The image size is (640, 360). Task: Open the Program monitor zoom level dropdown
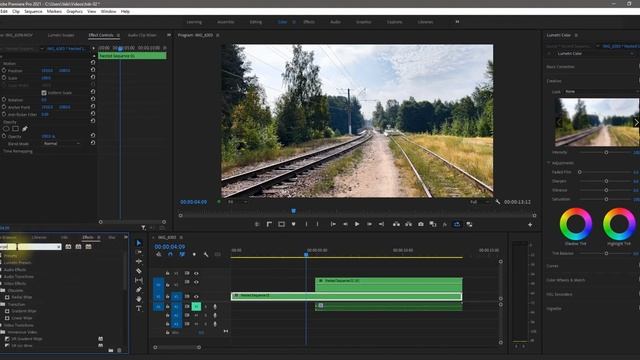[237, 202]
